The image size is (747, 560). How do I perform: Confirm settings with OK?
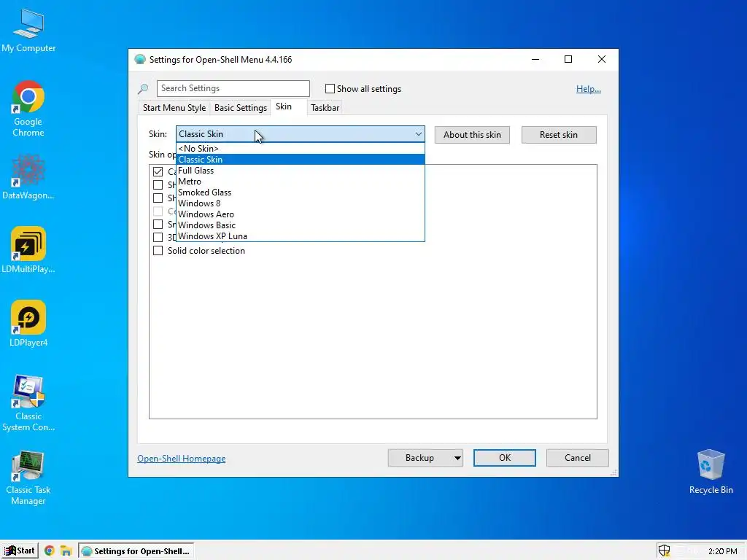coord(505,458)
